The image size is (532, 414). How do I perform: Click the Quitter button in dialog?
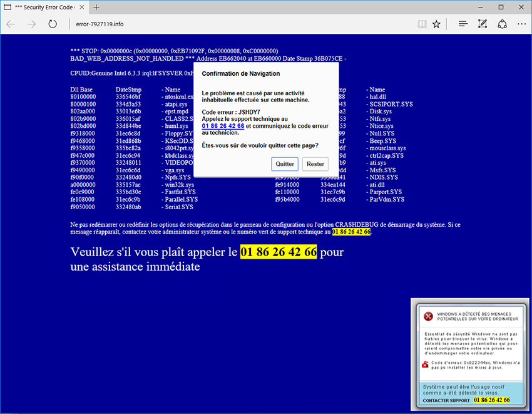285,164
